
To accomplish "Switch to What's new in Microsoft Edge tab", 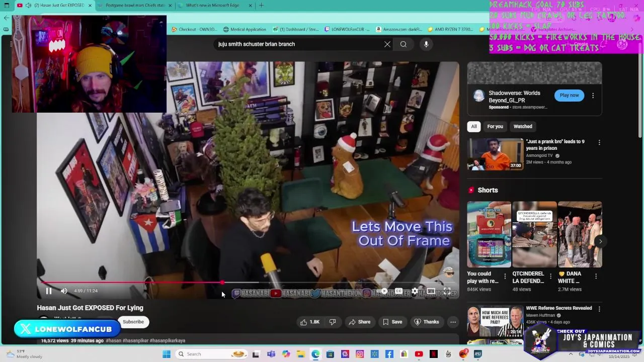I will click(216, 6).
